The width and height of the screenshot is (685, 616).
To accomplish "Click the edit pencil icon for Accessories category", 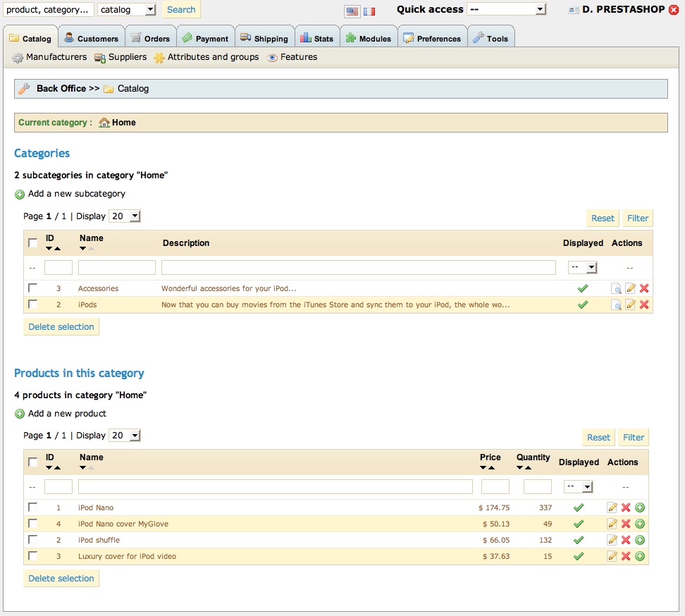I will coord(630,288).
